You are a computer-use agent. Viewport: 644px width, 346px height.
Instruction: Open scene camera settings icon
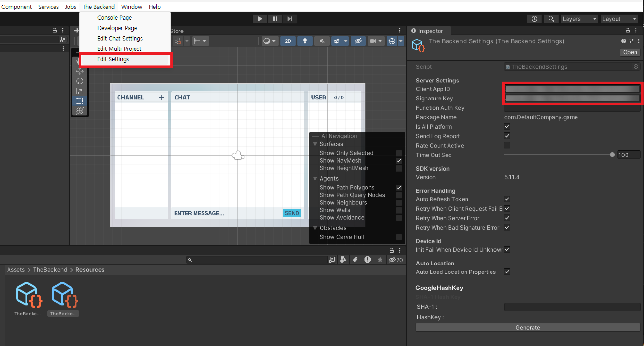tap(373, 41)
